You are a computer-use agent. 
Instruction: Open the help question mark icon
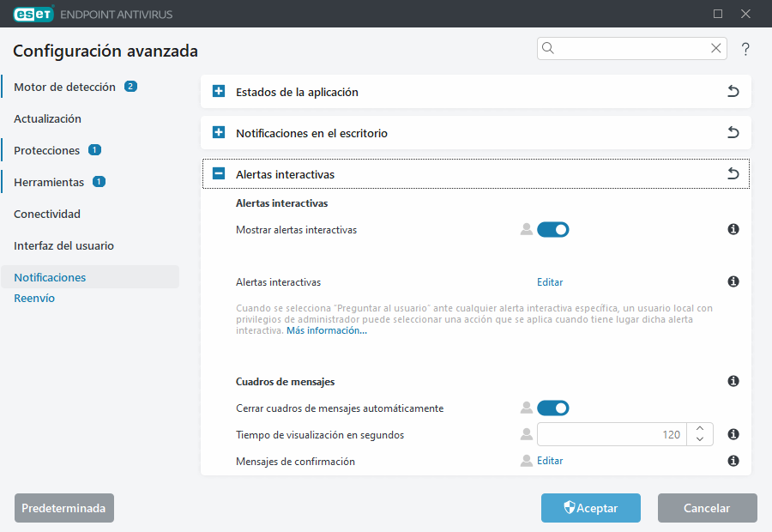click(x=745, y=49)
